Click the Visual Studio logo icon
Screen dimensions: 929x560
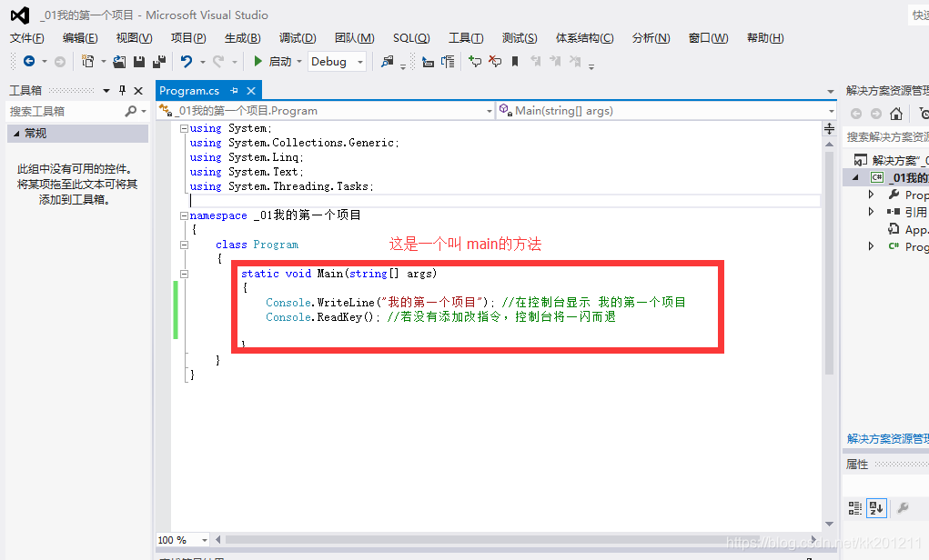coord(20,15)
